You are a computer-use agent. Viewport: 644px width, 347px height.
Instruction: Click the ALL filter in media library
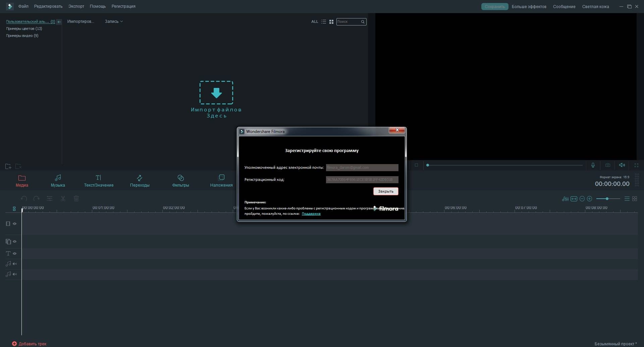[x=315, y=21]
